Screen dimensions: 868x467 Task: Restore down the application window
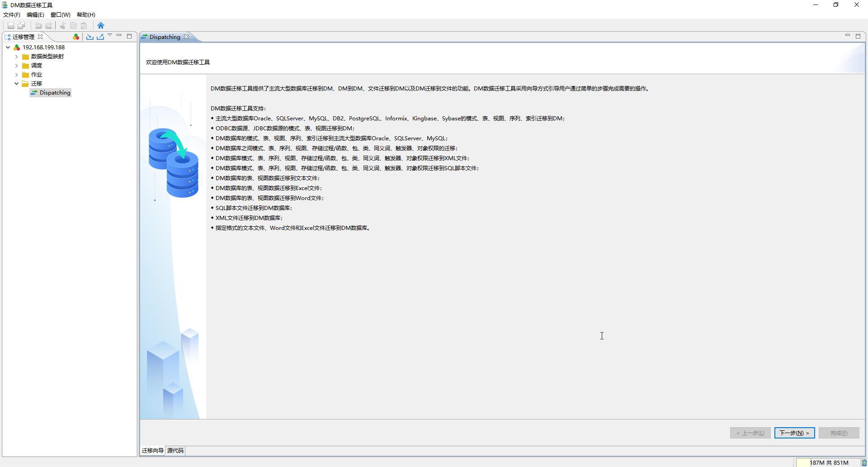pyautogui.click(x=836, y=5)
